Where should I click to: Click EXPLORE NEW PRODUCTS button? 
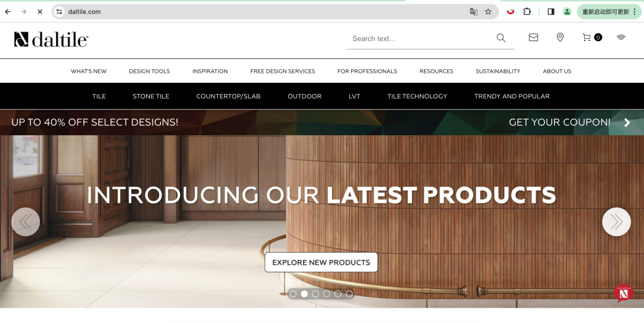[x=321, y=263]
